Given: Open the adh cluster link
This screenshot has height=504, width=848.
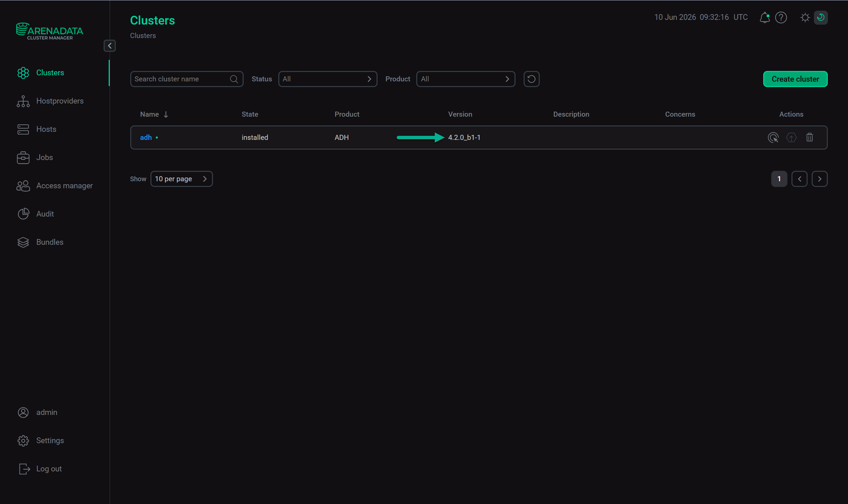Looking at the screenshot, I should [146, 138].
